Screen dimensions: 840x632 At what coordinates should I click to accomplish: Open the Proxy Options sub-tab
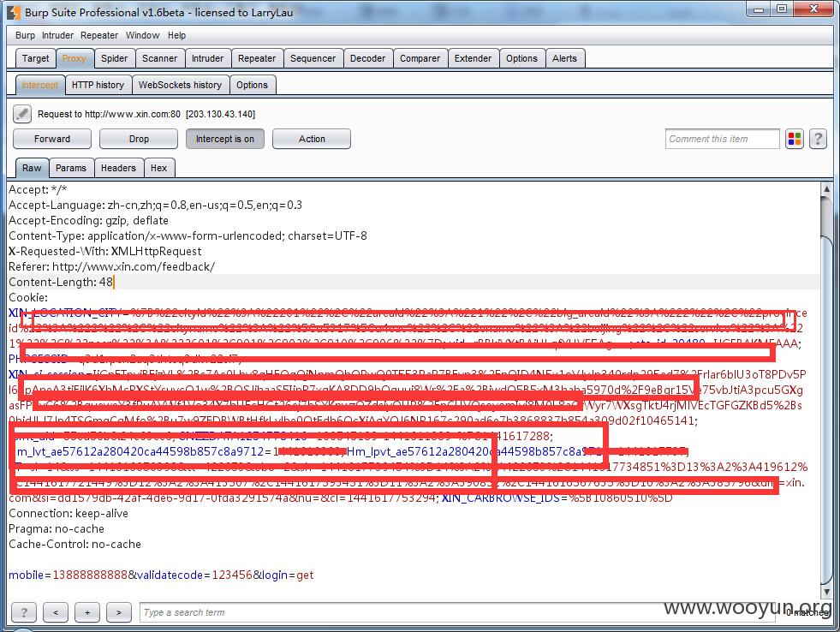(x=253, y=85)
